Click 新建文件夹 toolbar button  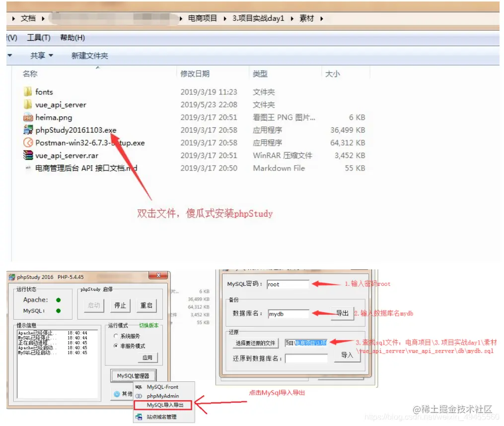click(x=90, y=56)
